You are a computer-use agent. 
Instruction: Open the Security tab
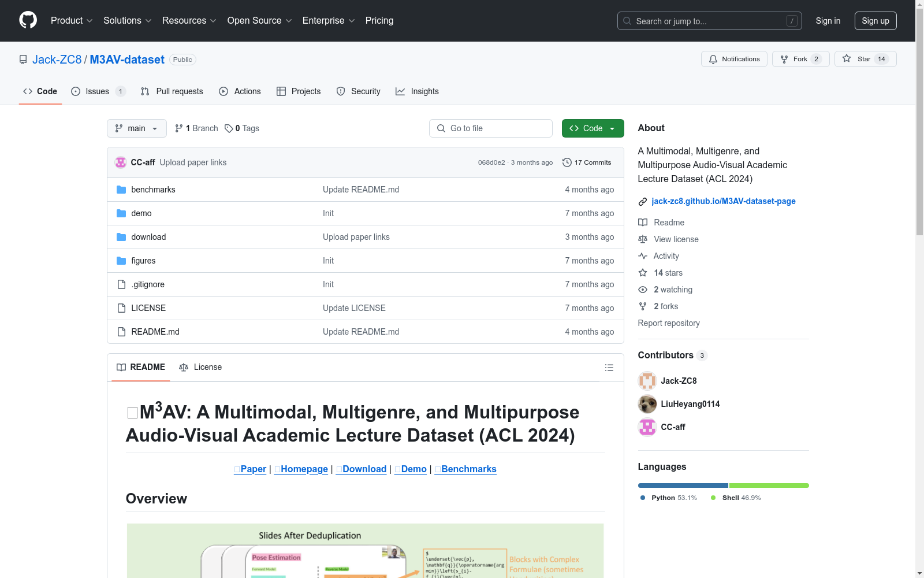coord(358,91)
